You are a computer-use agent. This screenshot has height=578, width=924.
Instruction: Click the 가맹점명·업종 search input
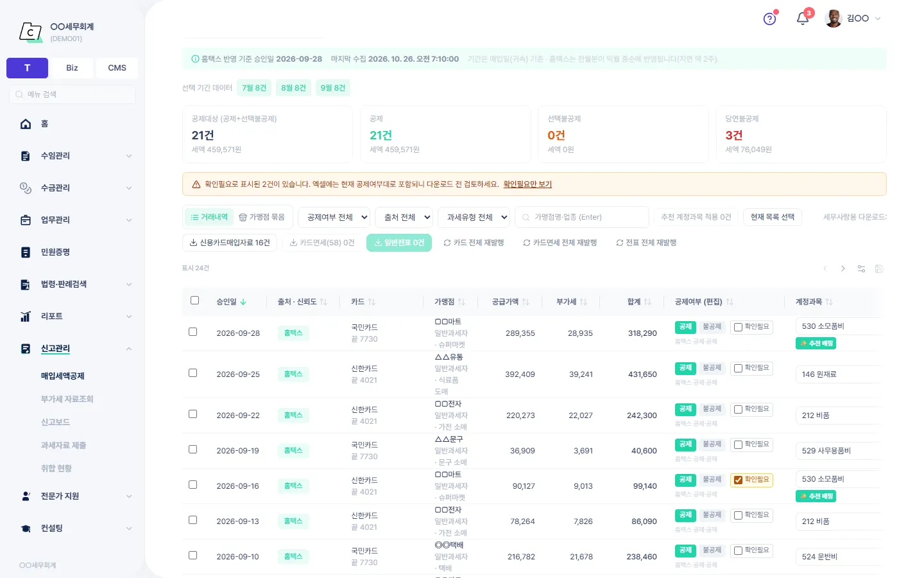point(582,217)
